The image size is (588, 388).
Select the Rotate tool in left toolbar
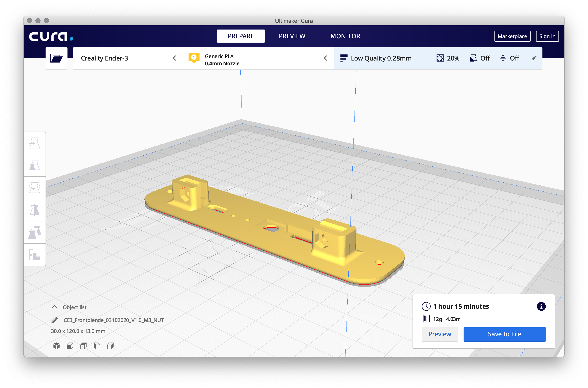point(35,187)
